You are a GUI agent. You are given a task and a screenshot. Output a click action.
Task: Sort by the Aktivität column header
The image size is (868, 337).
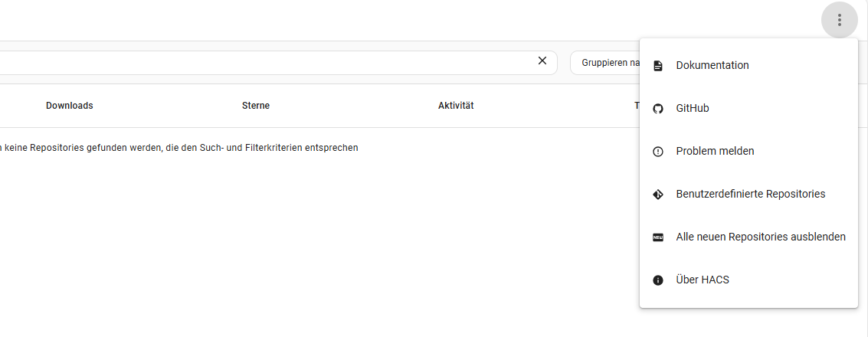pyautogui.click(x=456, y=106)
